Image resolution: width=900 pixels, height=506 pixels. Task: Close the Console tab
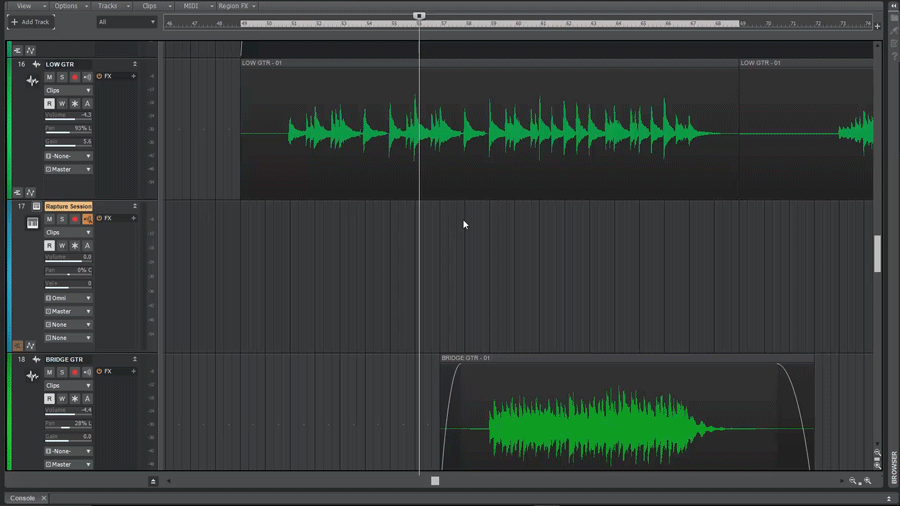point(44,498)
